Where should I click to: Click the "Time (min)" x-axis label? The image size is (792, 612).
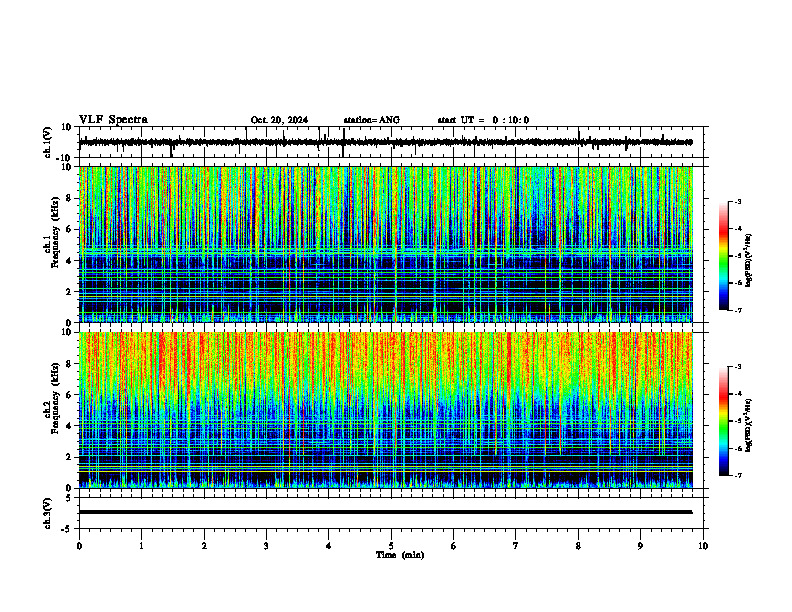[400, 555]
